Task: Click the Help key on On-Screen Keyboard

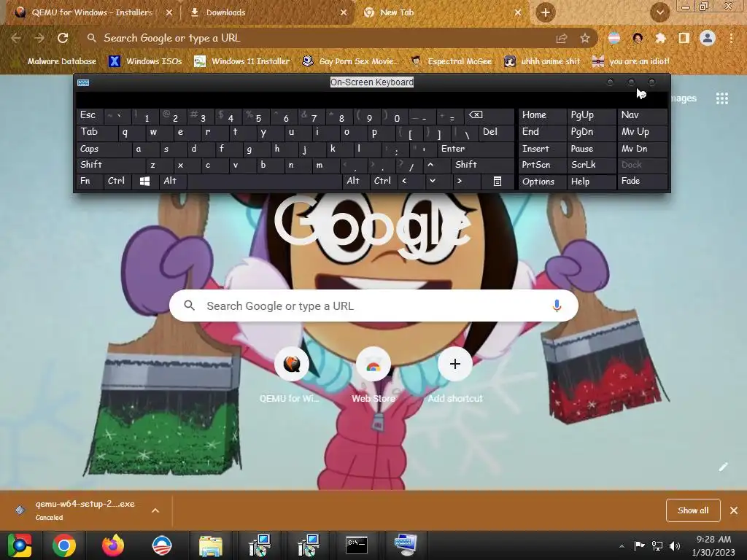Action: 591,182
